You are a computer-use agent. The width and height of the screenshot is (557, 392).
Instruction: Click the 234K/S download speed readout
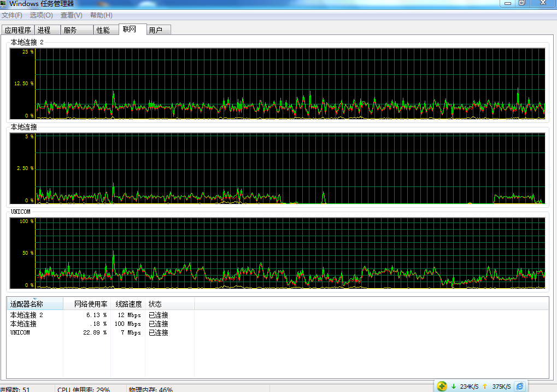coord(469,387)
